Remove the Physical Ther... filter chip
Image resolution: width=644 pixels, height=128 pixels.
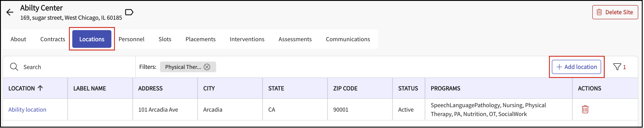pos(207,67)
